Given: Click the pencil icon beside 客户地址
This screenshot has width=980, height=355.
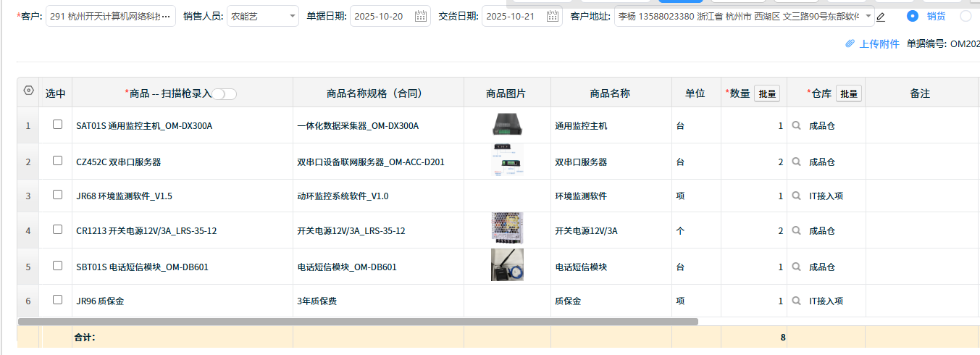Looking at the screenshot, I should (x=881, y=17).
